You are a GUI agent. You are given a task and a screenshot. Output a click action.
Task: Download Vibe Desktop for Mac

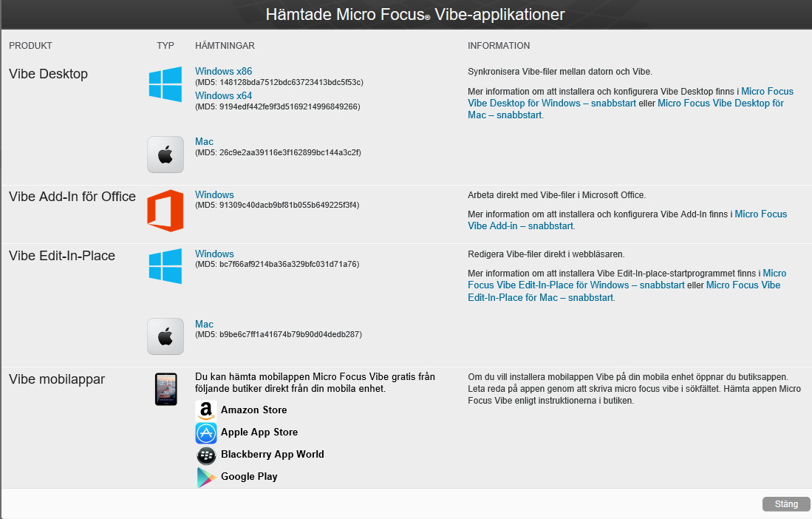point(204,142)
